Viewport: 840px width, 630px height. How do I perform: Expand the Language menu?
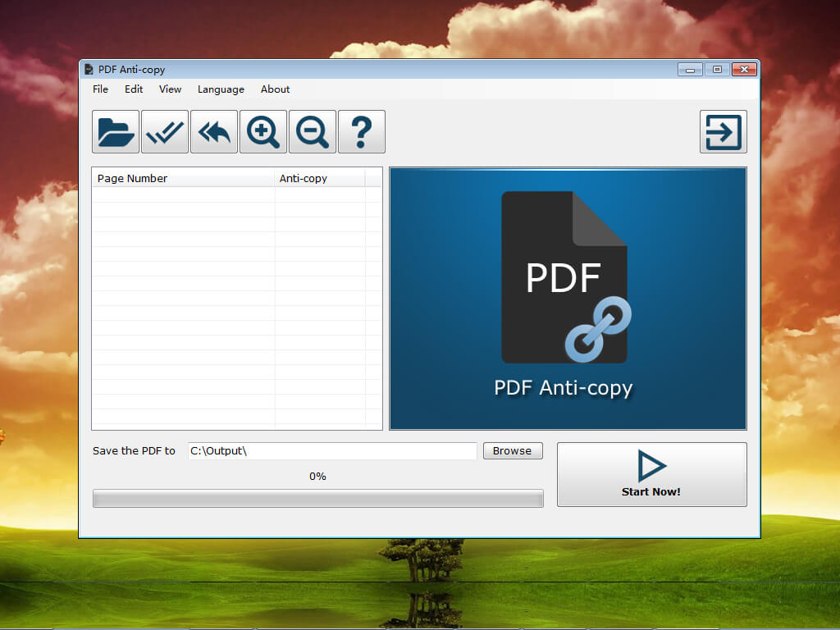[221, 89]
